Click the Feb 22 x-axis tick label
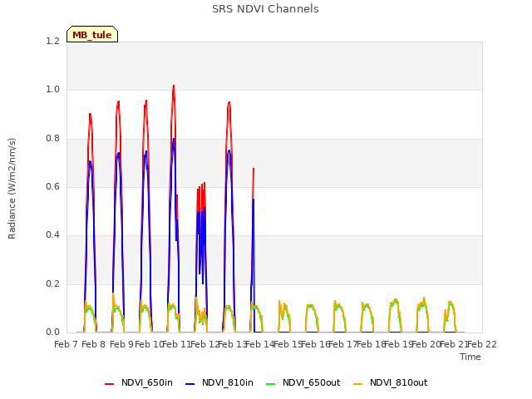The width and height of the screenshot is (532, 399). click(482, 345)
